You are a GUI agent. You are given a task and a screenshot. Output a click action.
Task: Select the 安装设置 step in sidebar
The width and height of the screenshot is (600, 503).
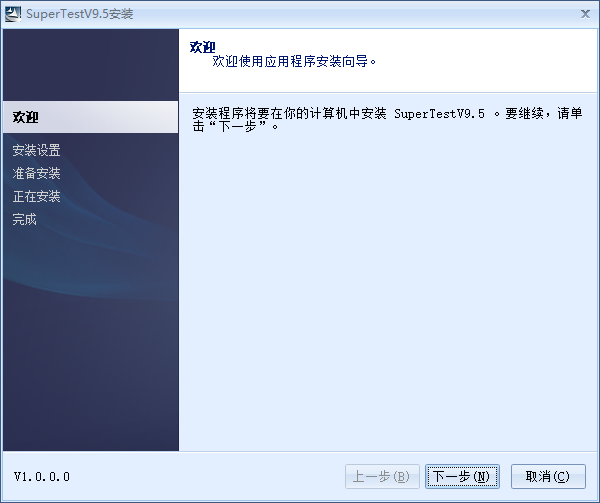coord(36,150)
